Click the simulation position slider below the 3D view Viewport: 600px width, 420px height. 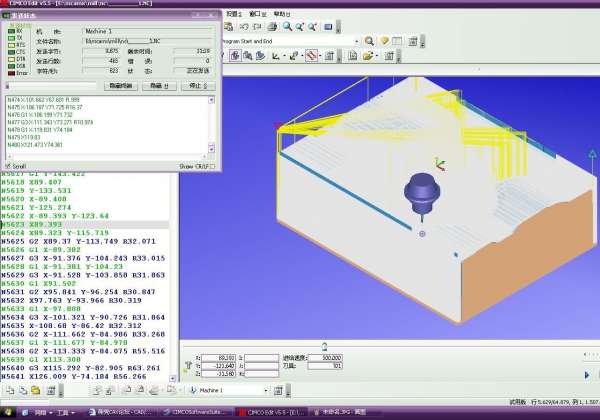pos(323,346)
